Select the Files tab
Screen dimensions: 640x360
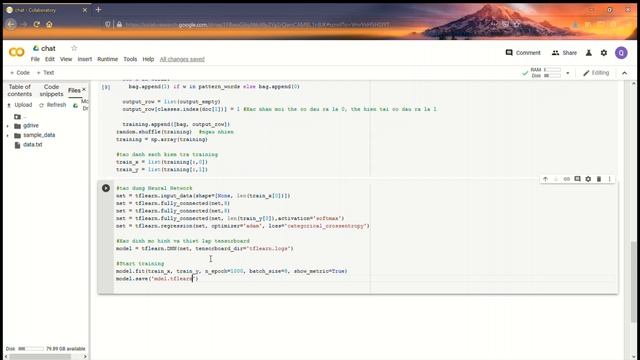pyautogui.click(x=74, y=90)
